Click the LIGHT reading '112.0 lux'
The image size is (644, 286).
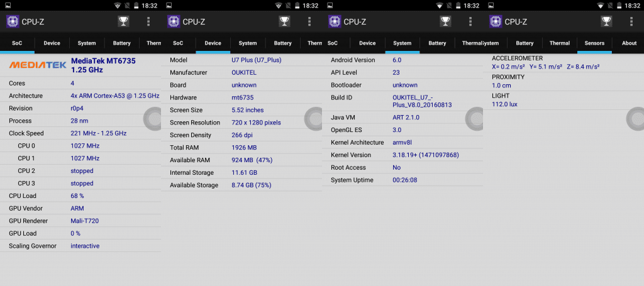pyautogui.click(x=505, y=104)
